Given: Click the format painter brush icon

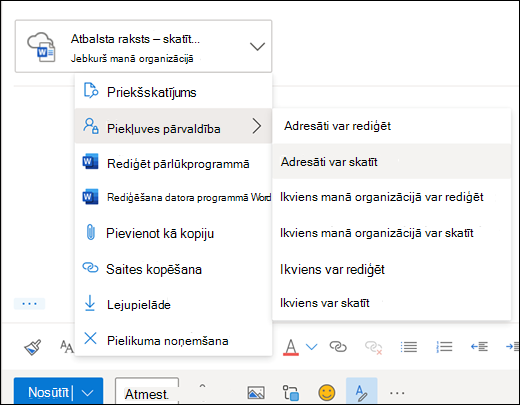Looking at the screenshot, I should [x=33, y=347].
